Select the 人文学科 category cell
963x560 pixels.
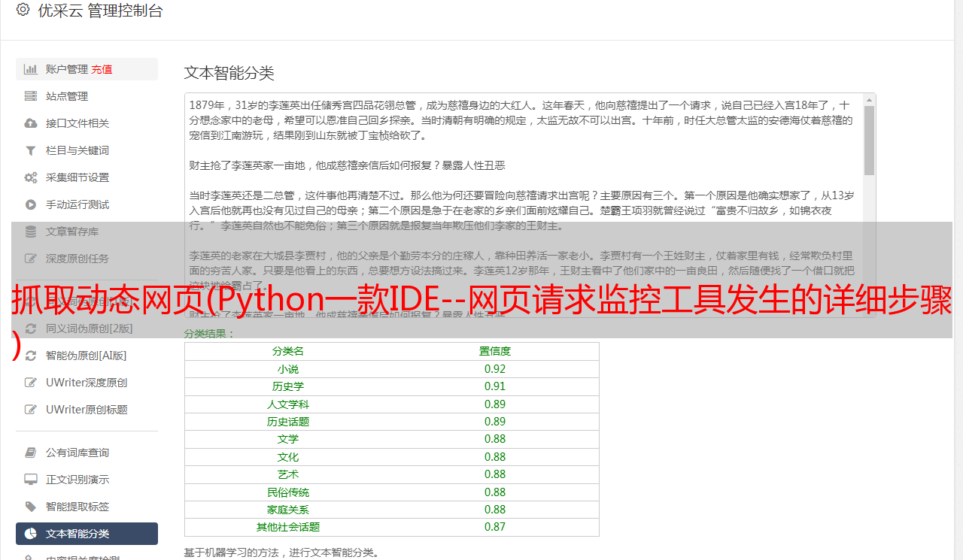pos(288,404)
